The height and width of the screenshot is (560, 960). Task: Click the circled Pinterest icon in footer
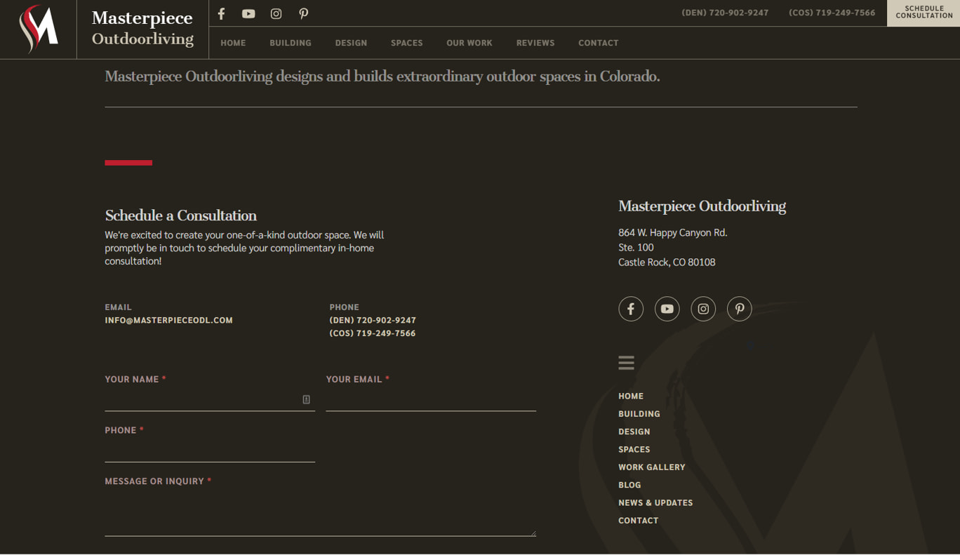[x=740, y=309]
